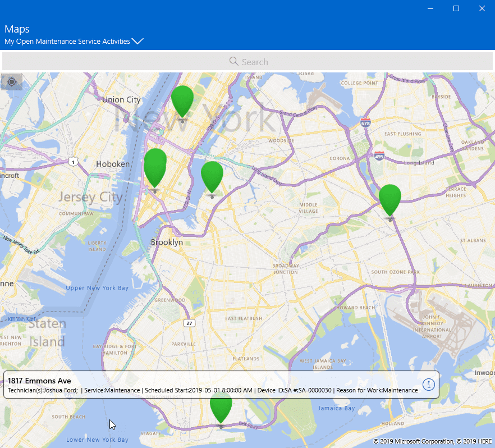The image size is (495, 448).
Task: Click the Hoboken map label
Action: [113, 164]
